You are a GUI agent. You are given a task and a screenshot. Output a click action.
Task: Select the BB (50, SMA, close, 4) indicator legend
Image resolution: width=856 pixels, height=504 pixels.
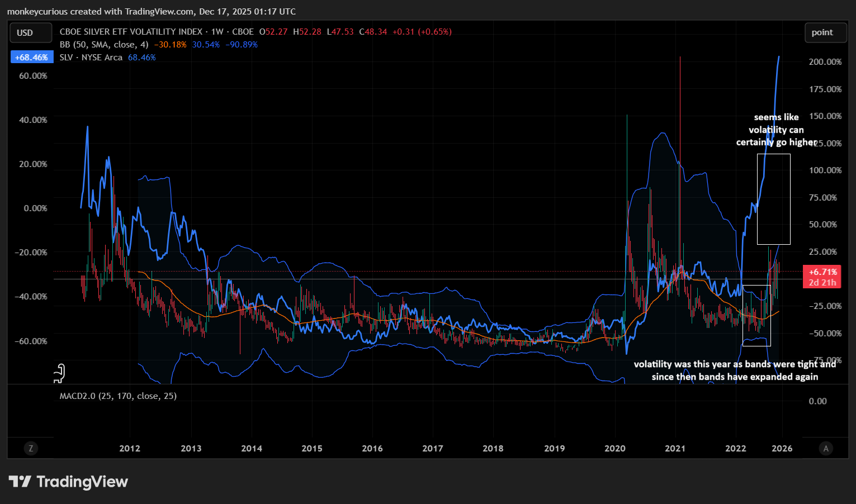[x=104, y=45]
